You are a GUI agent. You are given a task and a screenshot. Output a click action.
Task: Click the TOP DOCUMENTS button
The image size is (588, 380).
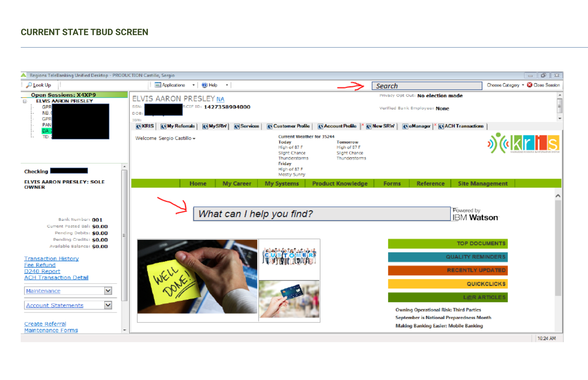point(448,244)
